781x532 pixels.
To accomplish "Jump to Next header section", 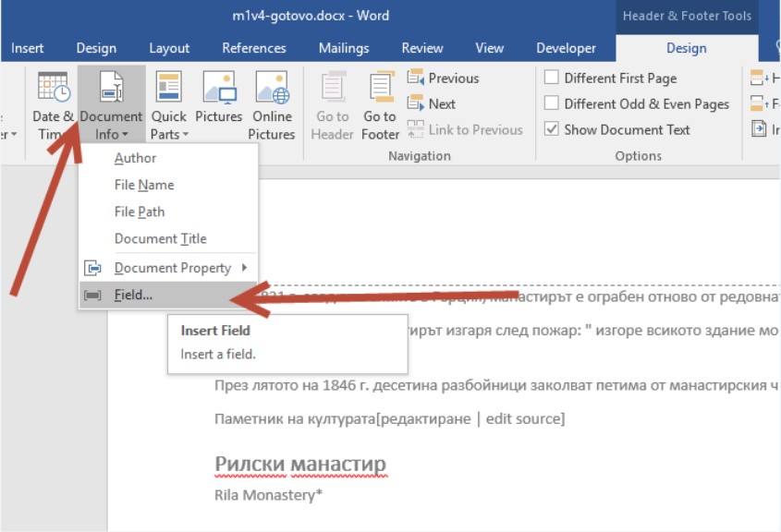I will pos(432,104).
